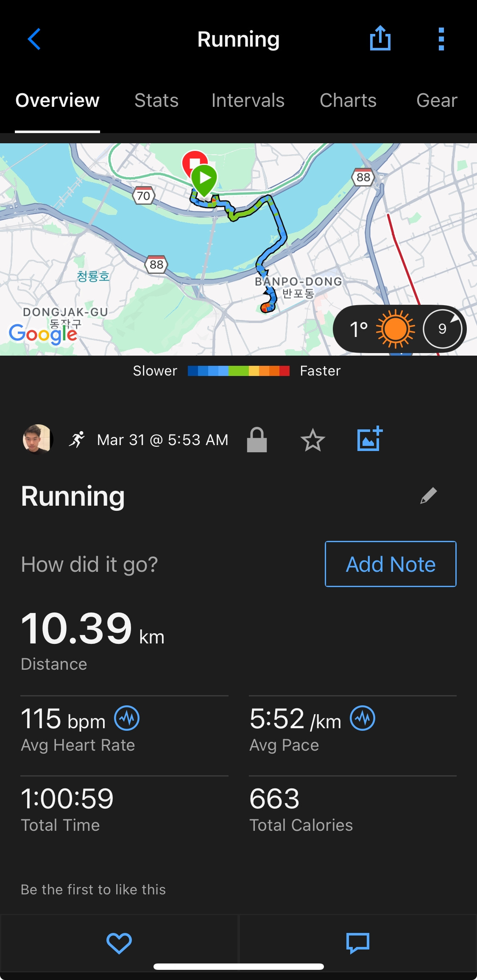477x980 pixels.
Task: Toggle the activity privacy lock icon
Action: [x=257, y=440]
